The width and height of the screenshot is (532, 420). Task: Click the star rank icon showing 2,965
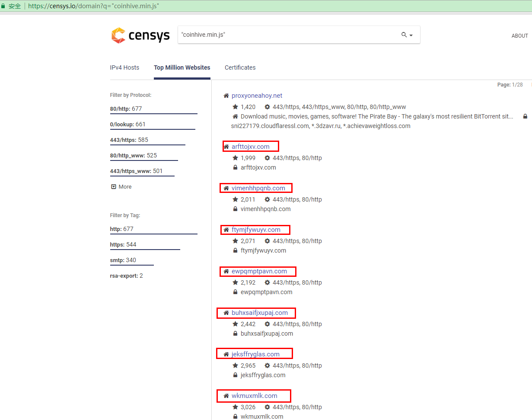236,365
